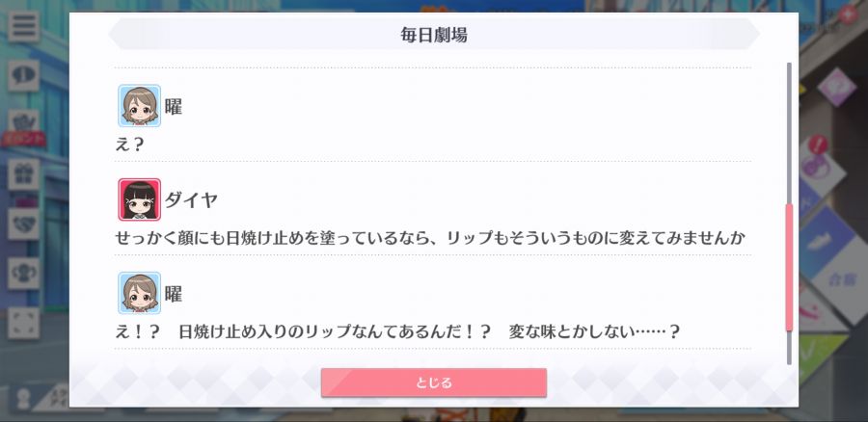Toggle the fullscreen corners icon
Screen dimensions: 868x422
(x=23, y=323)
